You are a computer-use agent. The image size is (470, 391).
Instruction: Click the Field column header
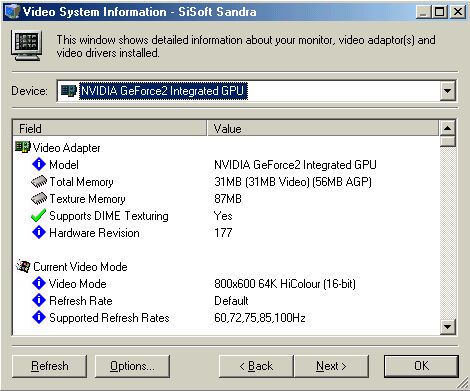click(x=109, y=128)
